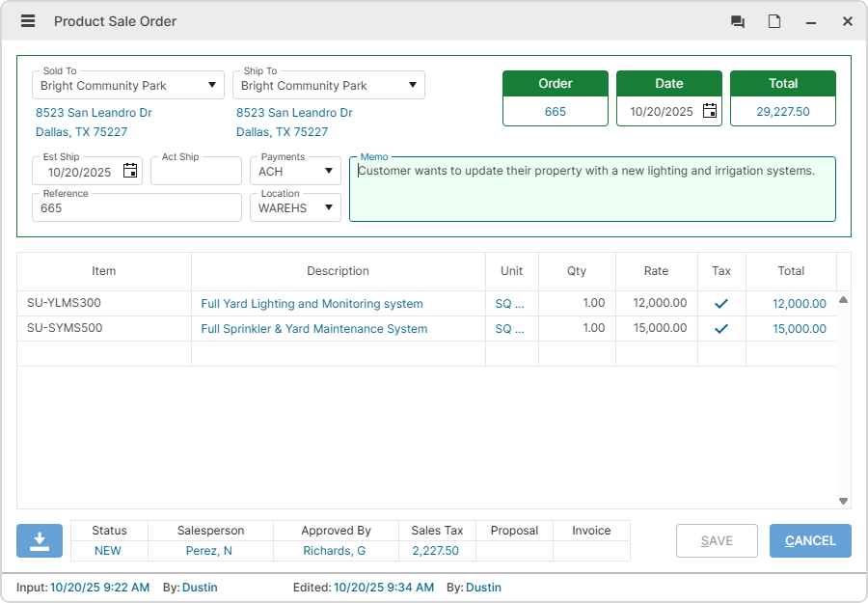This screenshot has width=868, height=603.
Task: Click unit SQ for SU-SYMS500 row
Action: click(509, 328)
